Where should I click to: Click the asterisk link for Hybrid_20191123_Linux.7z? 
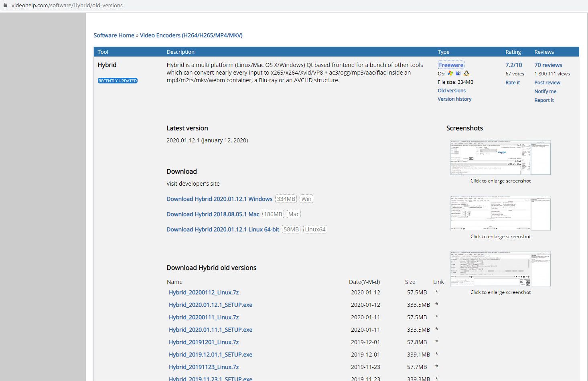tap(437, 367)
